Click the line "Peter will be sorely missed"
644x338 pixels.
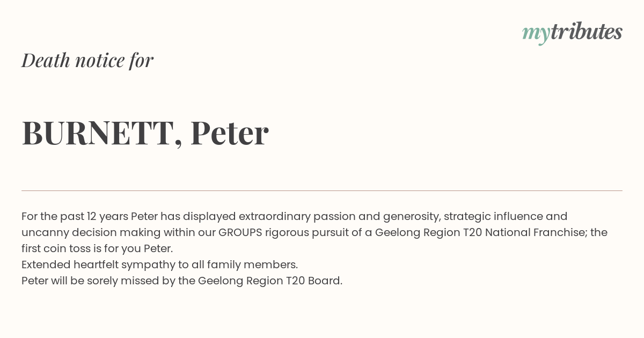[181, 281]
